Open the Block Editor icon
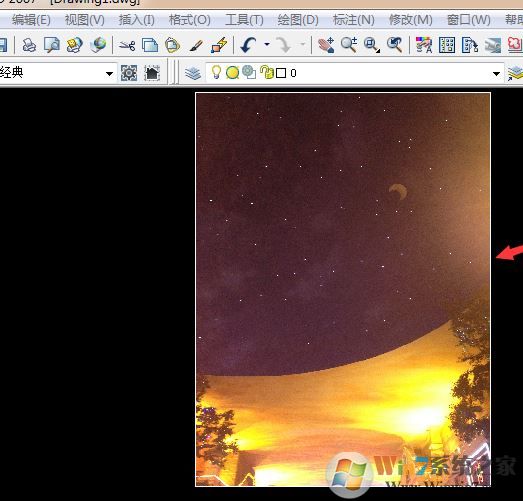This screenshot has width=523, height=501. click(219, 45)
